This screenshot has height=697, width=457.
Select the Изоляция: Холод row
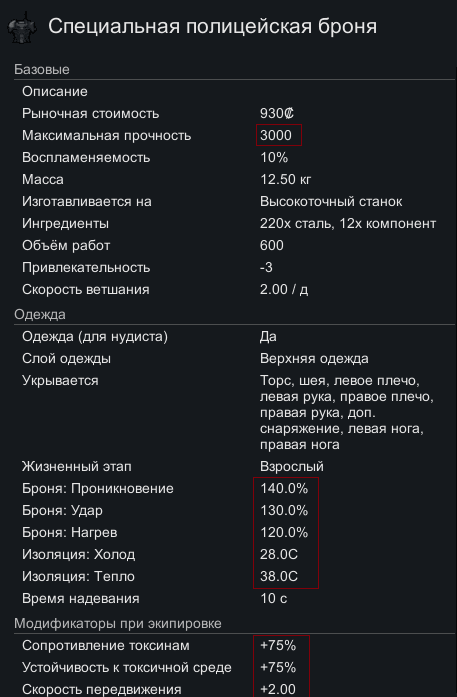(234, 554)
